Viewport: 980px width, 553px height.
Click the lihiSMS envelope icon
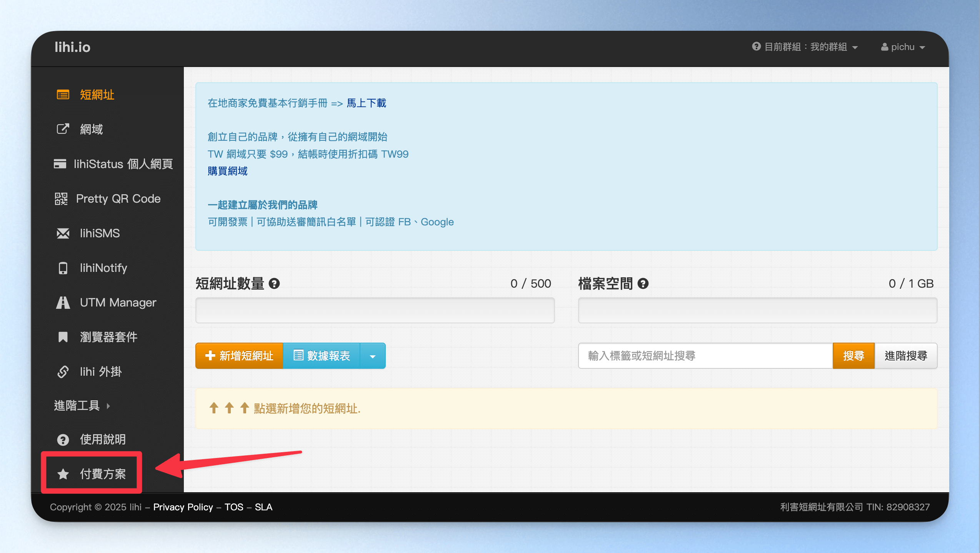pos(63,233)
